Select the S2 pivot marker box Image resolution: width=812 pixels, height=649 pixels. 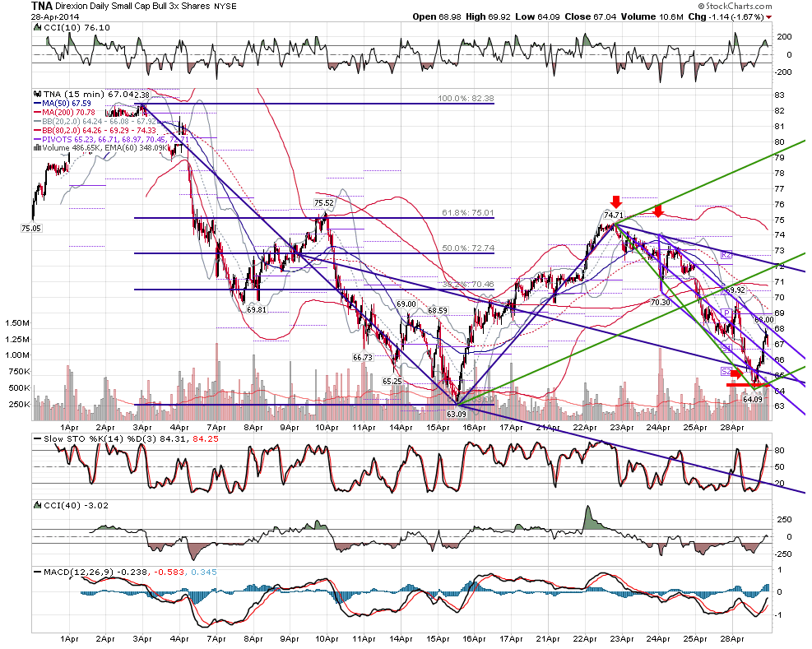coord(726,371)
